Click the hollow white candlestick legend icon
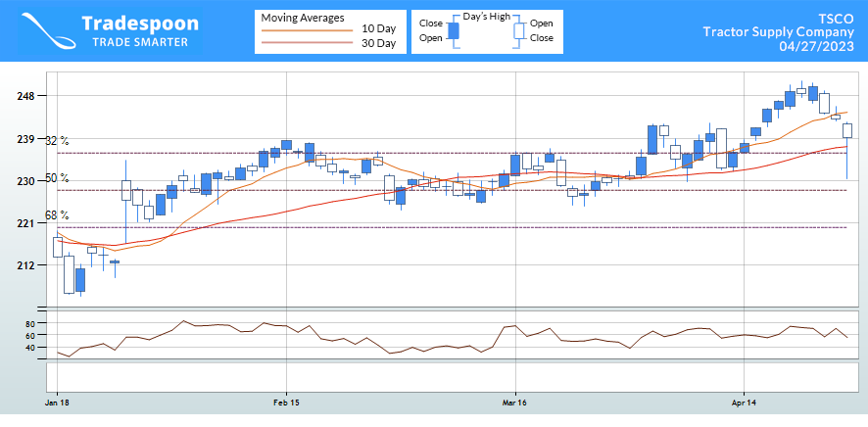Viewport: 868px width, 427px height. tap(516, 30)
